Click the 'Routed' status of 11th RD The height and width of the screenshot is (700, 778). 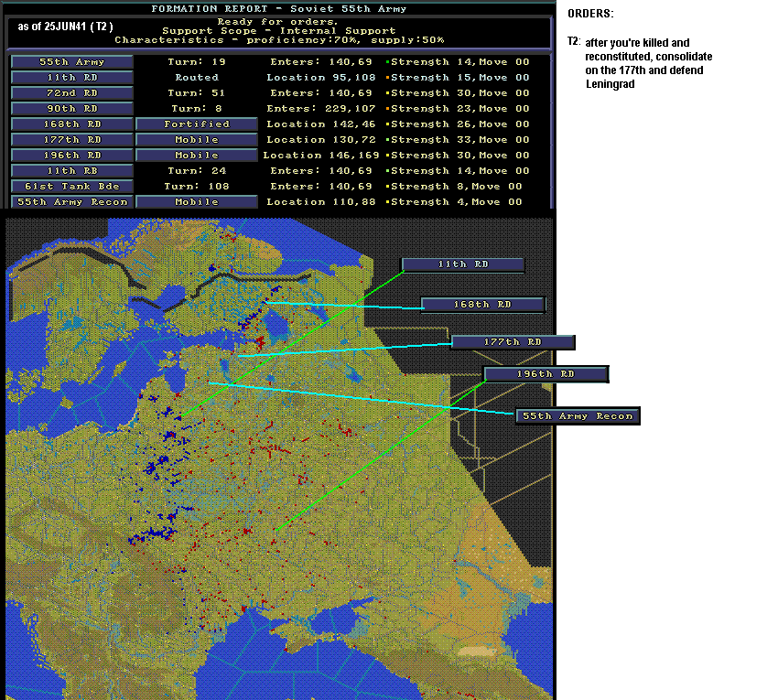(x=197, y=78)
